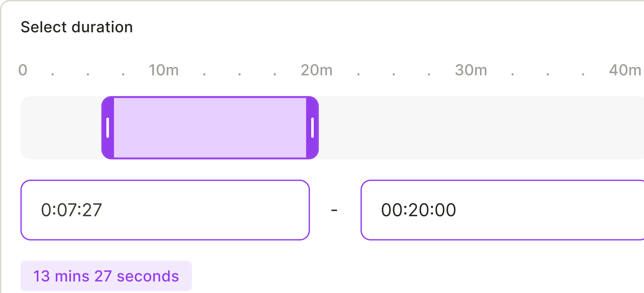
Task: Click the 10m timeline label
Action: 164,70
